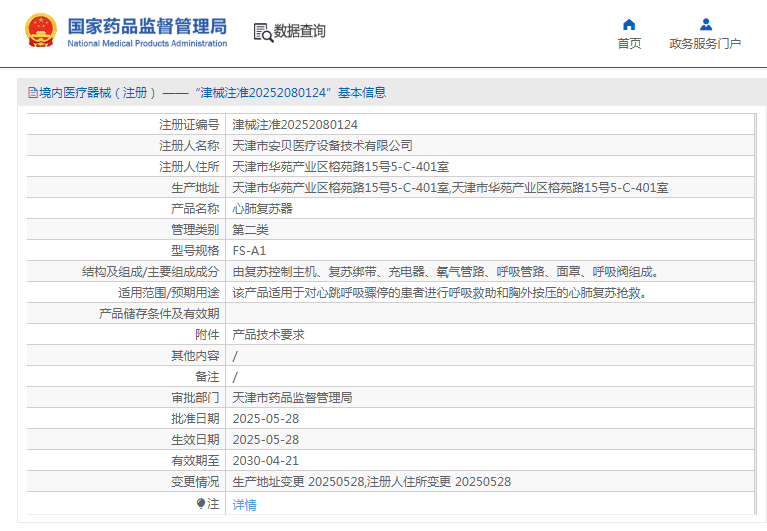The width and height of the screenshot is (767, 531).
Task: Click the national emblem logo
Action: (x=41, y=30)
